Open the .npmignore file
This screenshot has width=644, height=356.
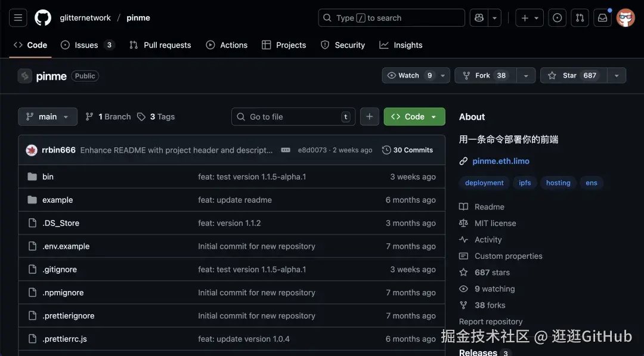pos(63,293)
